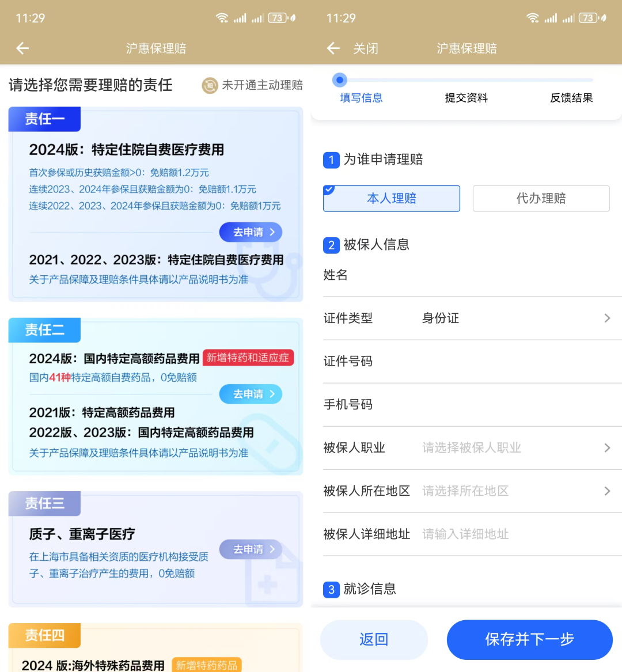Tap 去申请 for 特定住院自费医疗费用
The image size is (622, 672).
[x=251, y=232]
